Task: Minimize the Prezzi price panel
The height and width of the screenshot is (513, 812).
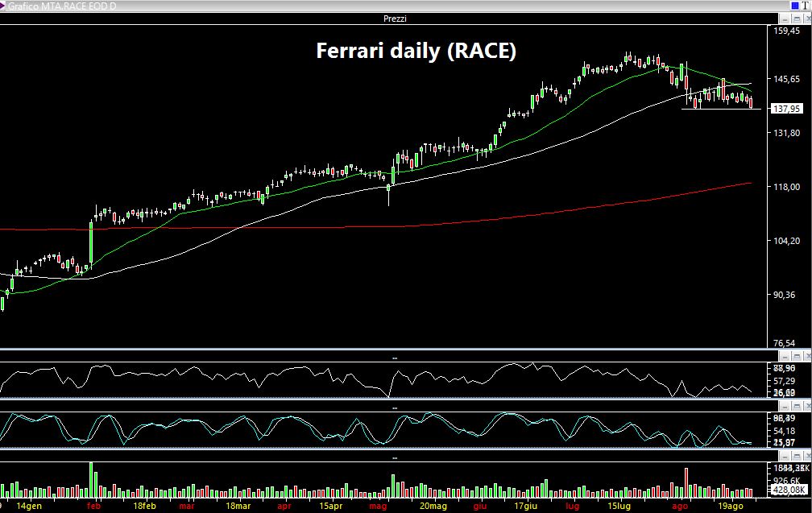Action: [785, 19]
